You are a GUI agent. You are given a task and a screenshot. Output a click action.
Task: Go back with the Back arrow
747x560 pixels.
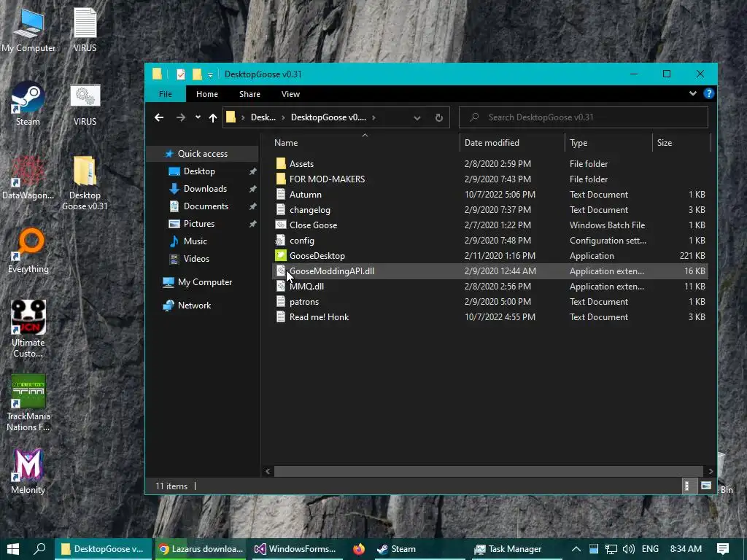pyautogui.click(x=159, y=117)
